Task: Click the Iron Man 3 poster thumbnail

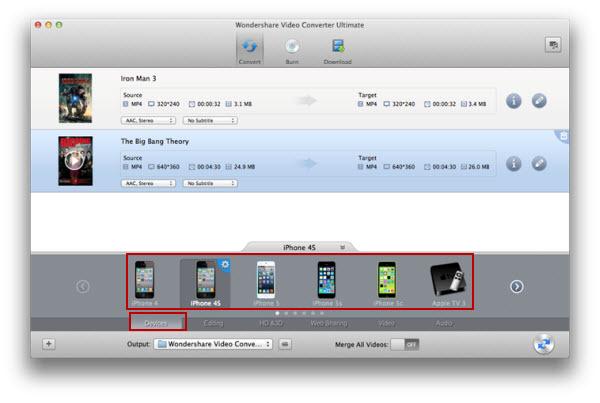Action: click(x=75, y=98)
